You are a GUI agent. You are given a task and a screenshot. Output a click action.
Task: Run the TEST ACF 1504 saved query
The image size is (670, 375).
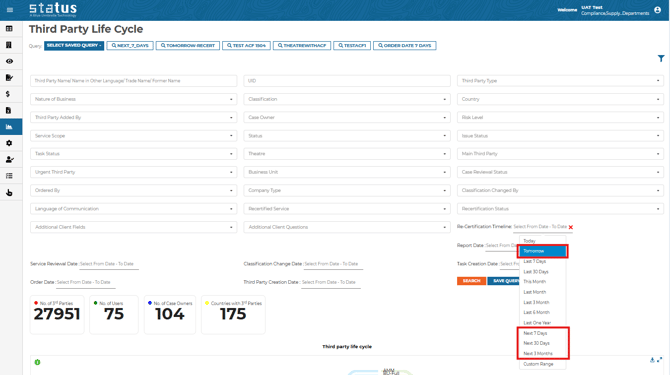click(246, 45)
